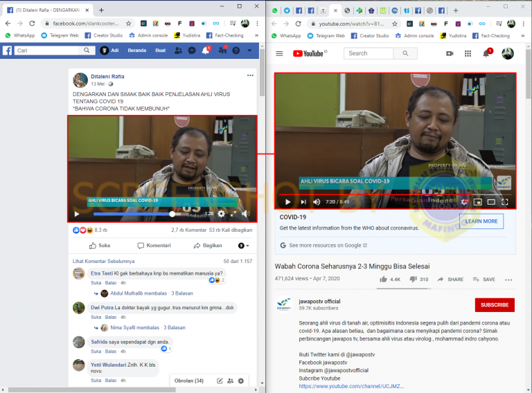Click Lihat Komentar Sebelumnya link
532x393 pixels.
coord(103,262)
